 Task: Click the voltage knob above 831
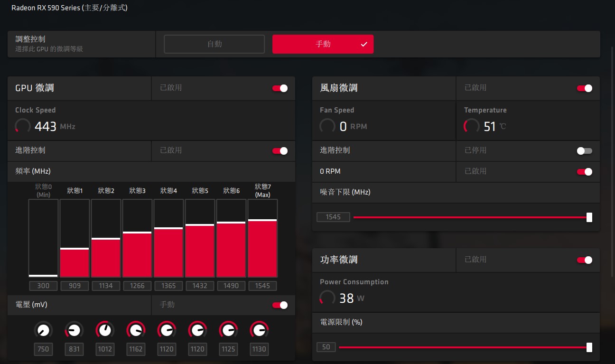pos(74,330)
